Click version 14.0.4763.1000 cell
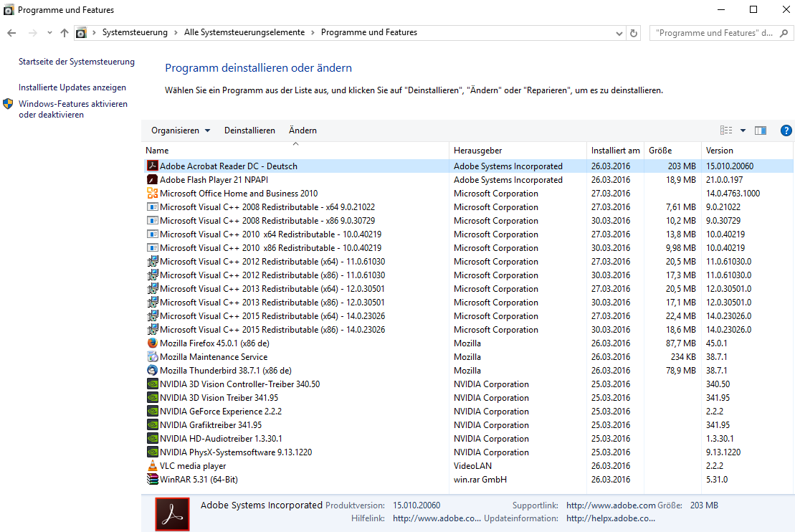 point(733,193)
